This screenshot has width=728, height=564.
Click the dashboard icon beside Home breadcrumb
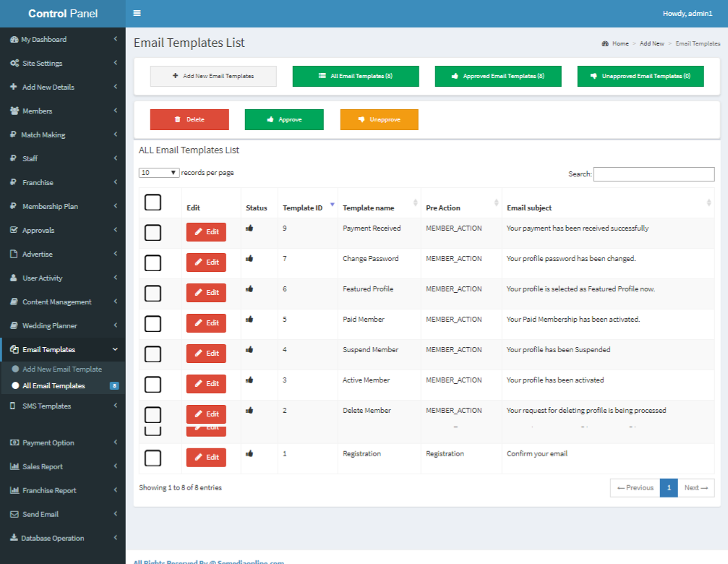605,43
